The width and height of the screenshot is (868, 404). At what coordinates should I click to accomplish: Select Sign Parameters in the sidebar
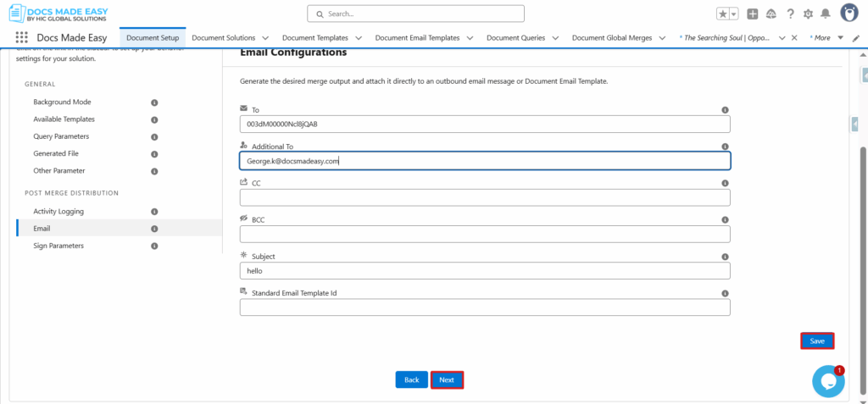point(58,246)
